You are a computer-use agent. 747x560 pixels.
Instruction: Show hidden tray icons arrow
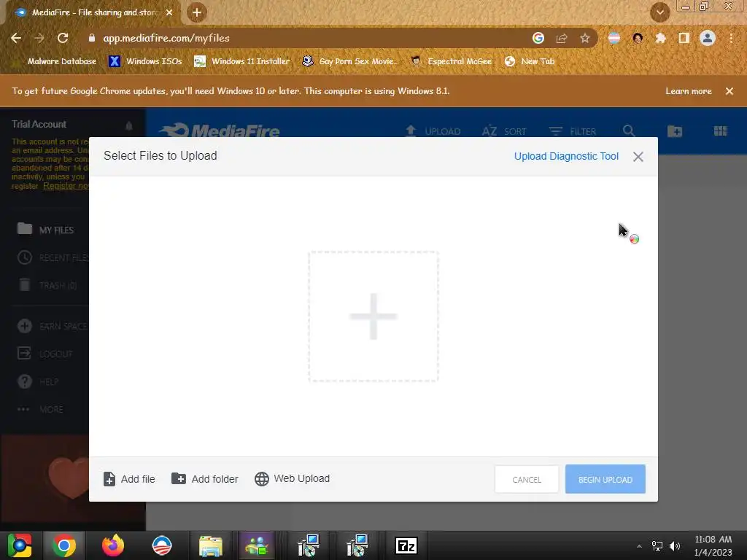tap(639, 546)
